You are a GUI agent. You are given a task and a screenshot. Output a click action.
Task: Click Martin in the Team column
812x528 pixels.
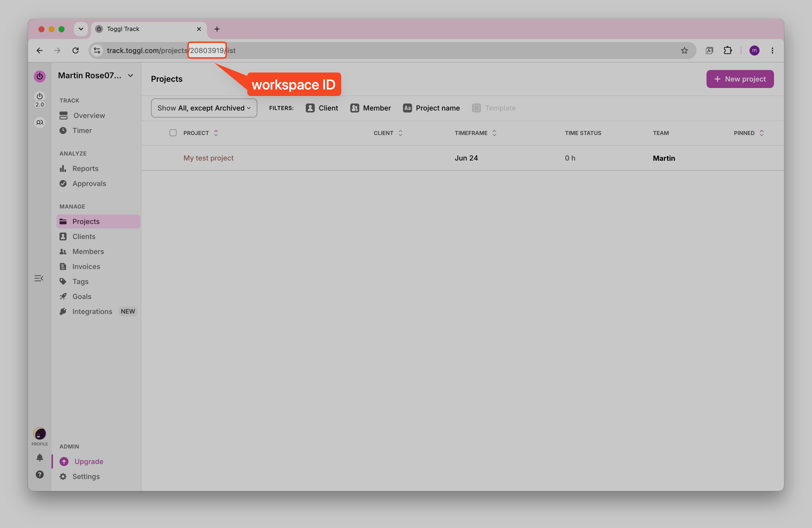[663, 158]
